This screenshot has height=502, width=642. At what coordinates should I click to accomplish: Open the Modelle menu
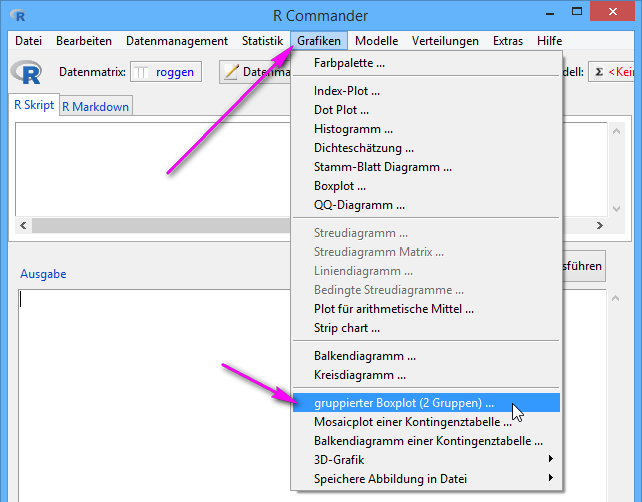[376, 41]
